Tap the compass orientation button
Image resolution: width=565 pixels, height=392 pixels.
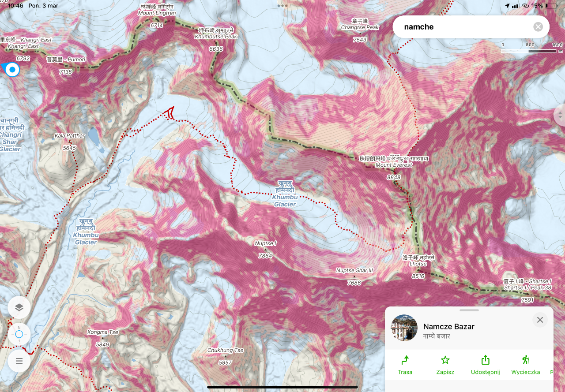coord(19,334)
